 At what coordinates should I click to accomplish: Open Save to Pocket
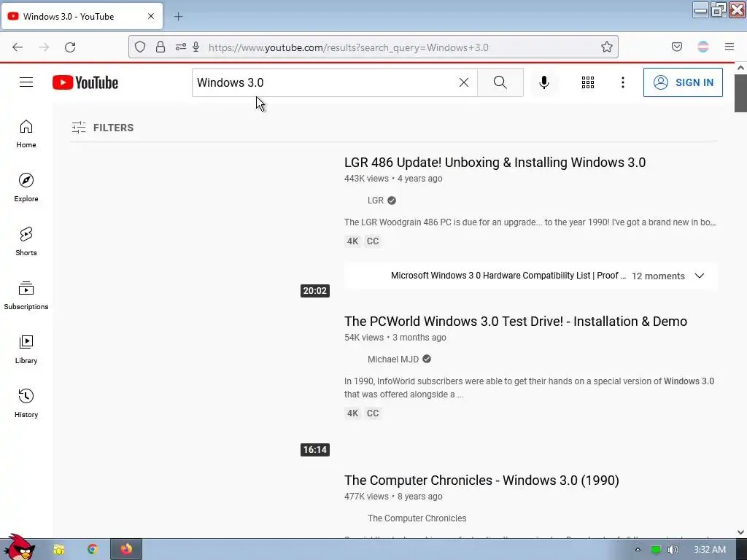pos(676,47)
